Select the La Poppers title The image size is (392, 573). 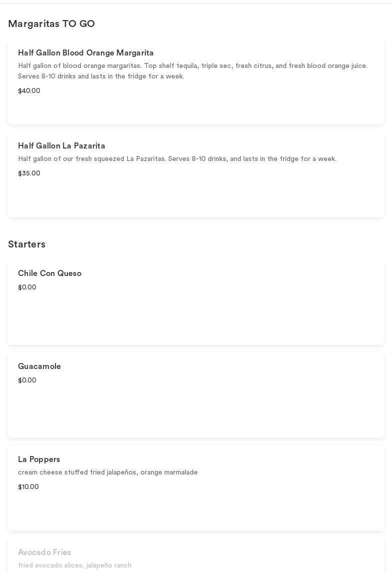(39, 459)
